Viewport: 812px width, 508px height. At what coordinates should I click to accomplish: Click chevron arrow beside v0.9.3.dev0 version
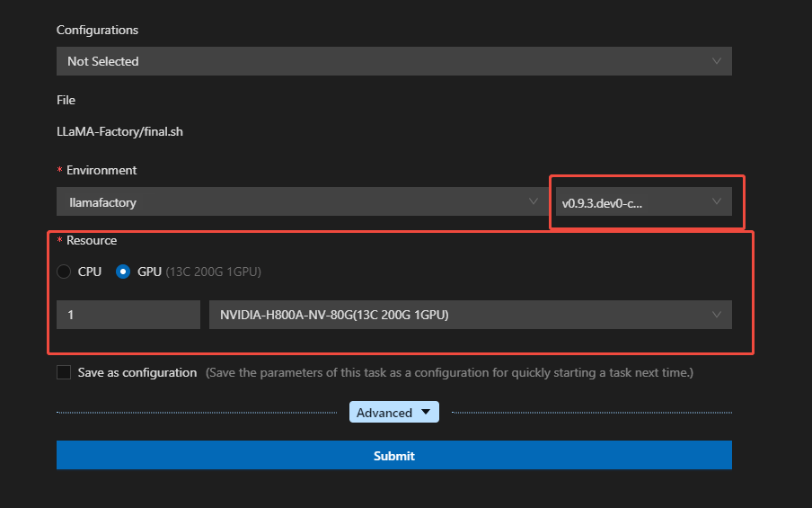pyautogui.click(x=717, y=201)
